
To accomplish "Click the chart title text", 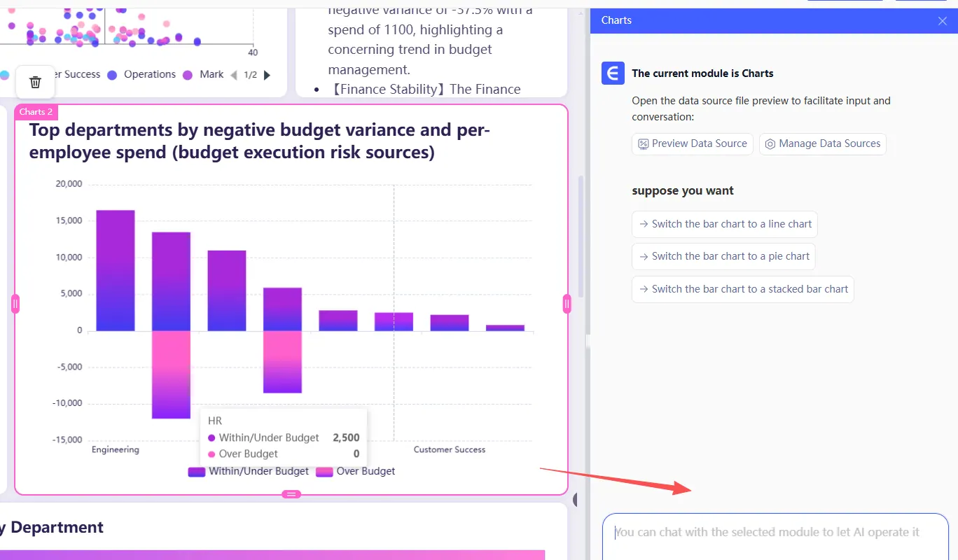I will coord(260,141).
